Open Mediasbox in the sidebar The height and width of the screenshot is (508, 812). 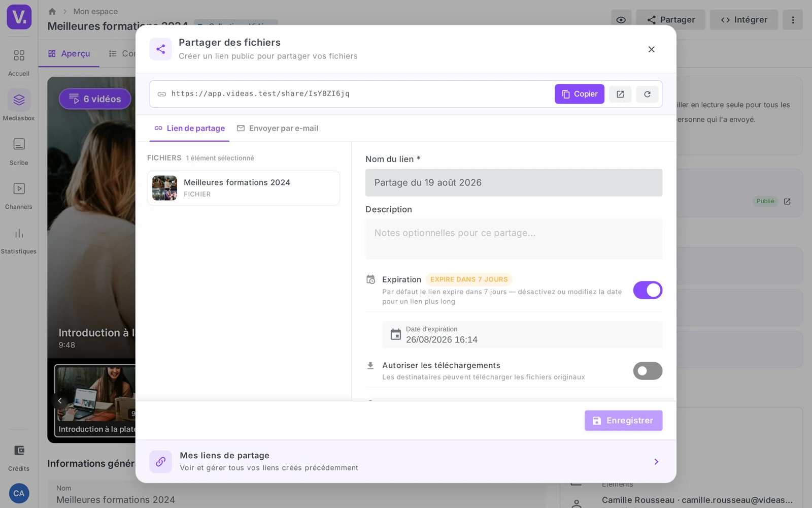pos(19,106)
